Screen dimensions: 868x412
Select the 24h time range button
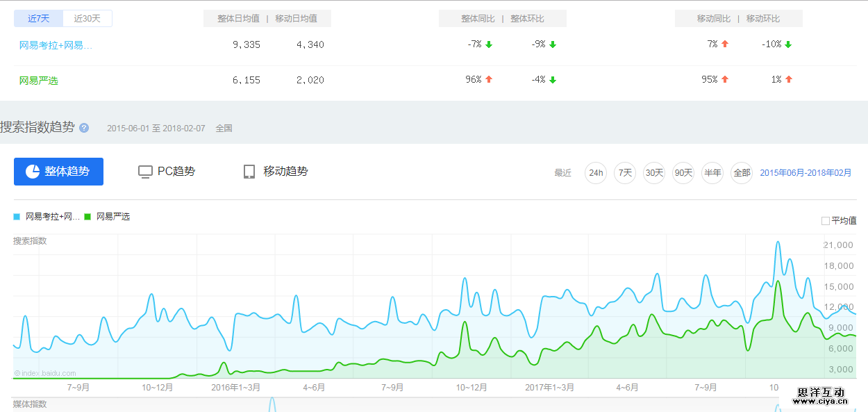(596, 173)
